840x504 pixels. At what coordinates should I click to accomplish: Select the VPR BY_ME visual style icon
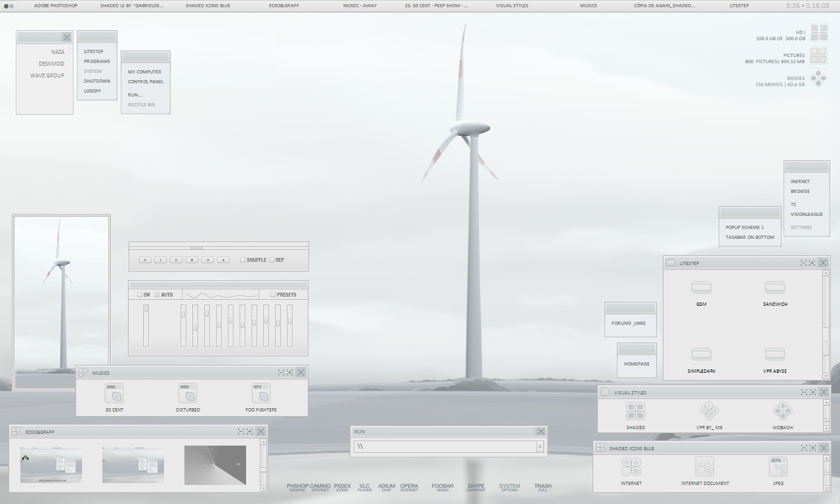click(x=709, y=411)
